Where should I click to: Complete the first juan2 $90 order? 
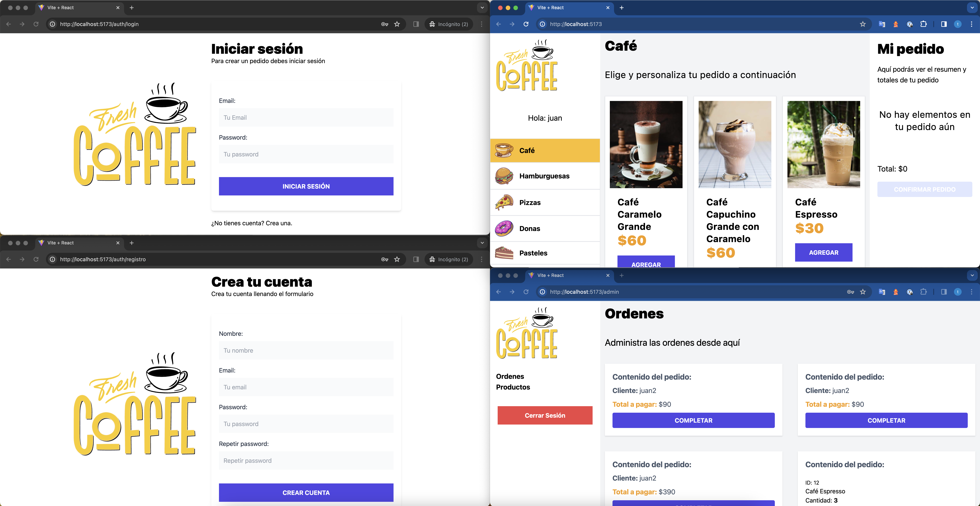[693, 421]
